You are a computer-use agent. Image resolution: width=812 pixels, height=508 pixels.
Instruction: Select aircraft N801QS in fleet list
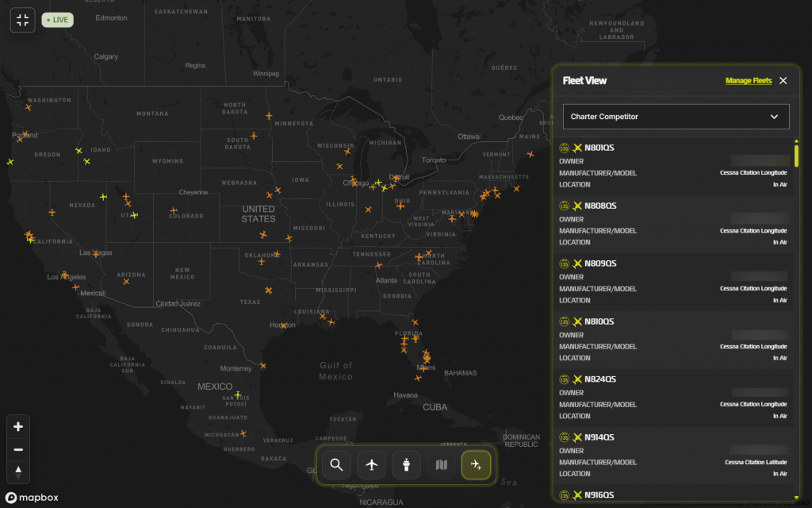pos(599,148)
